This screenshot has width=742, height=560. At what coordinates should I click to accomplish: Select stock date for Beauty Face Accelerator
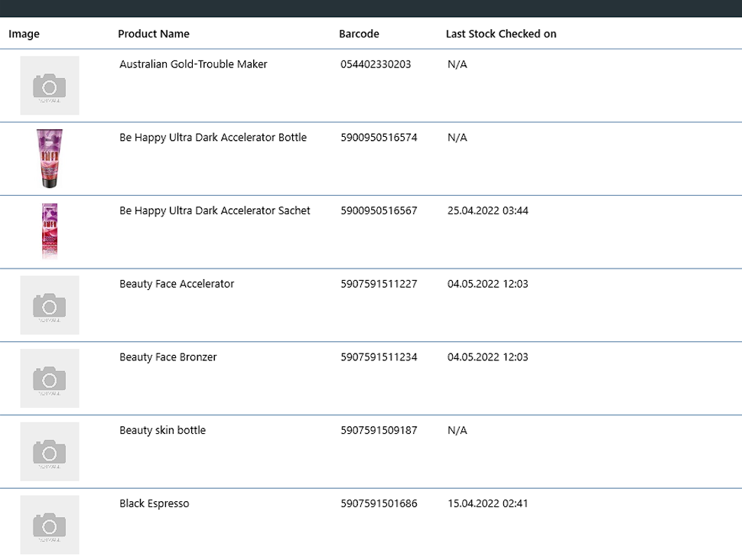click(488, 284)
